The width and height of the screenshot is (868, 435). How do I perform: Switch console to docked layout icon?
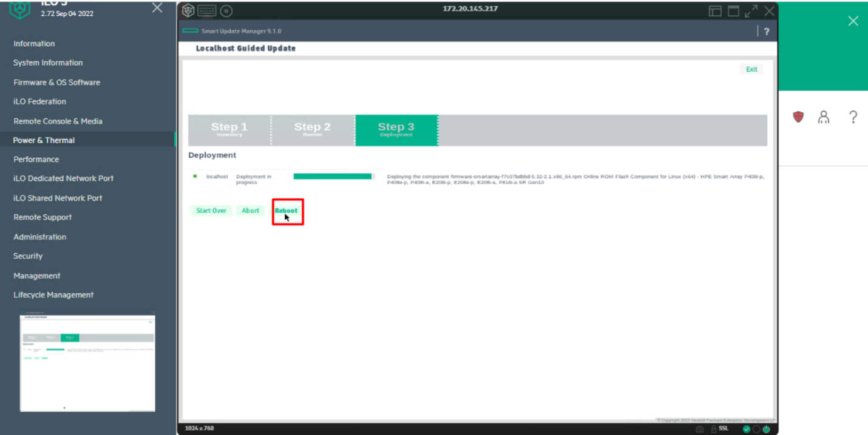click(x=716, y=11)
